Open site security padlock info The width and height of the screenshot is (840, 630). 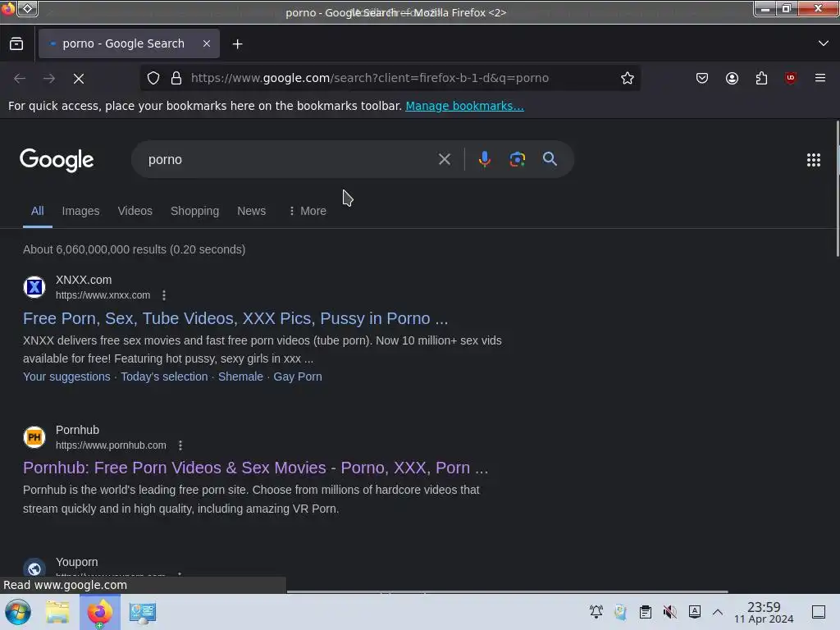tap(176, 78)
